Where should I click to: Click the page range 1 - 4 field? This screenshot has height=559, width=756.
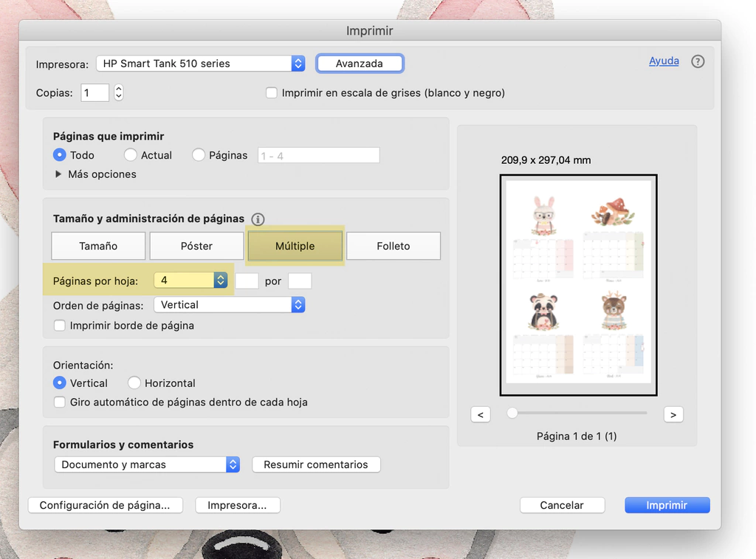coord(319,155)
